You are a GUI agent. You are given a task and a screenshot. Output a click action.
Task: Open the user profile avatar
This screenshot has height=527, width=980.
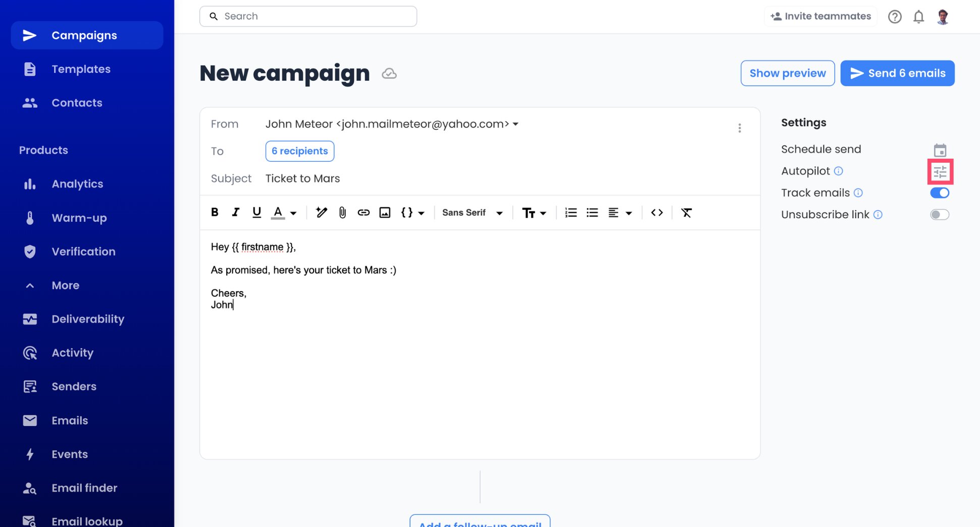tap(943, 17)
